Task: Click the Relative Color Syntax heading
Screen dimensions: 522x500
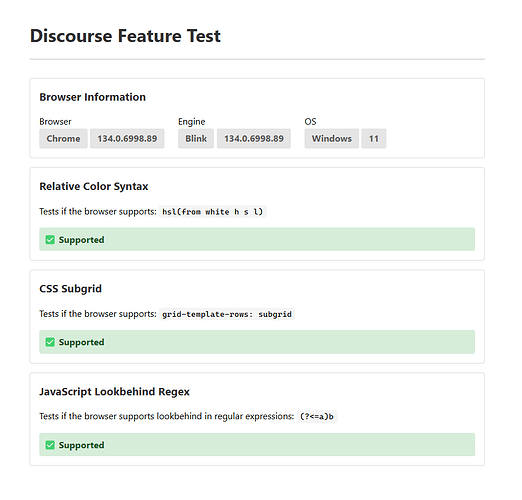Action: tap(94, 186)
